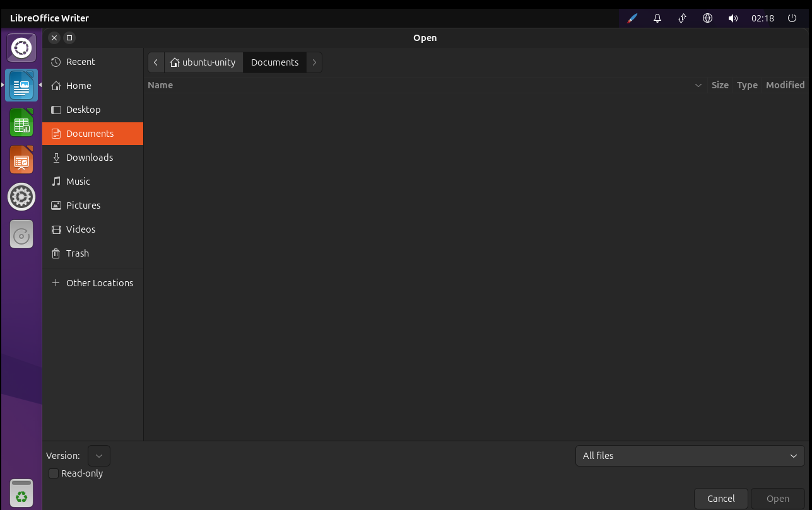Click the path bar forward arrow
This screenshot has width=812, height=510.
pyautogui.click(x=314, y=62)
